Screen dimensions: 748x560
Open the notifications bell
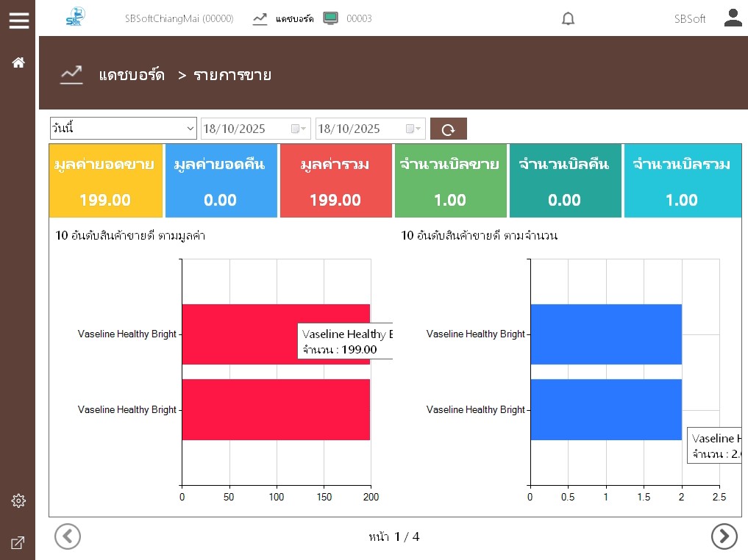[x=568, y=19]
